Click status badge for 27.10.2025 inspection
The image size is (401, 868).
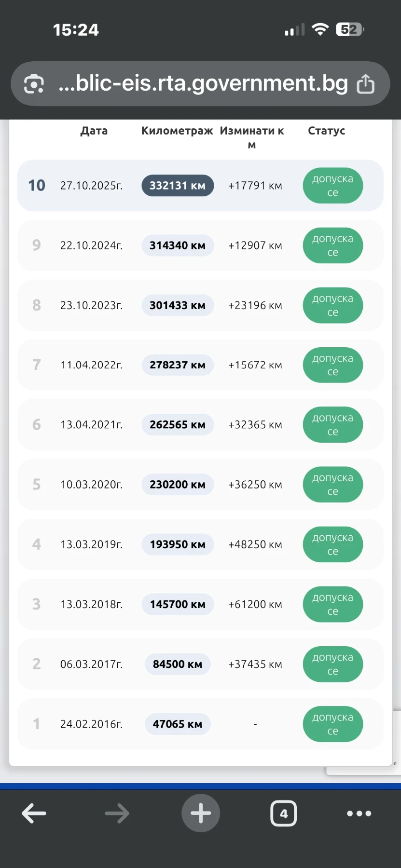(332, 186)
